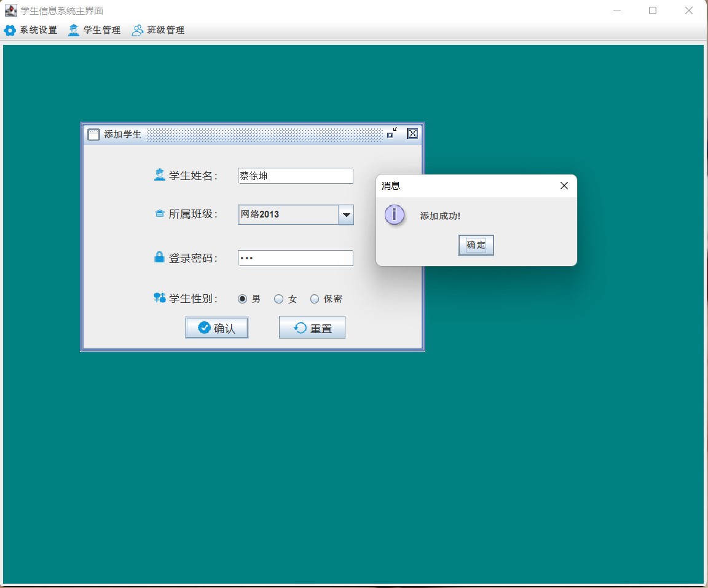Click the lock icon next to 登录密码
Screen dimensions: 708x588
click(x=159, y=257)
